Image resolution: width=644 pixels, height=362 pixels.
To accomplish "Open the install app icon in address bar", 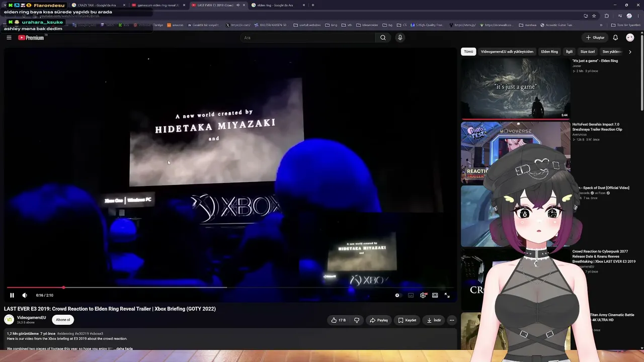I will coord(586,16).
